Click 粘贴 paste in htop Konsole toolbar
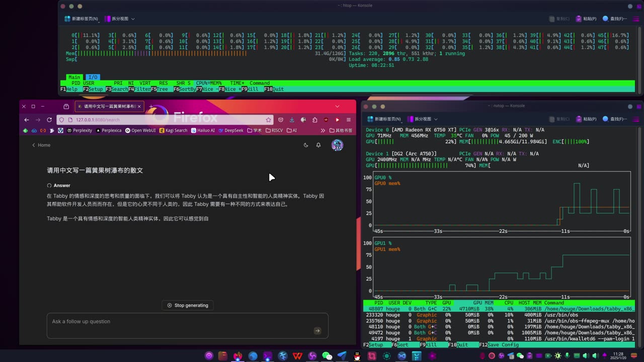 click(x=587, y=19)
